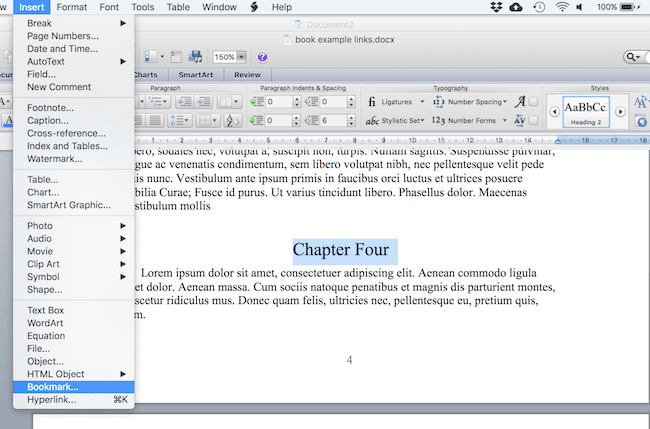Toggle the contextual swash A checkbox
650x429 pixels.
[x=534, y=102]
